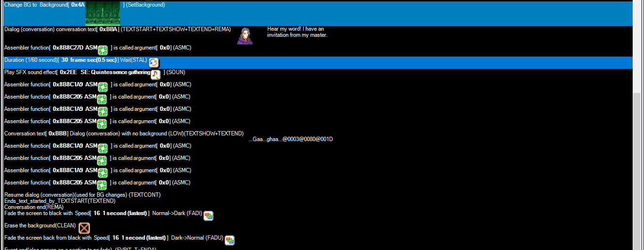Select the Erase the background (CLEAN) row text
644x250 pixels.
coord(40,225)
